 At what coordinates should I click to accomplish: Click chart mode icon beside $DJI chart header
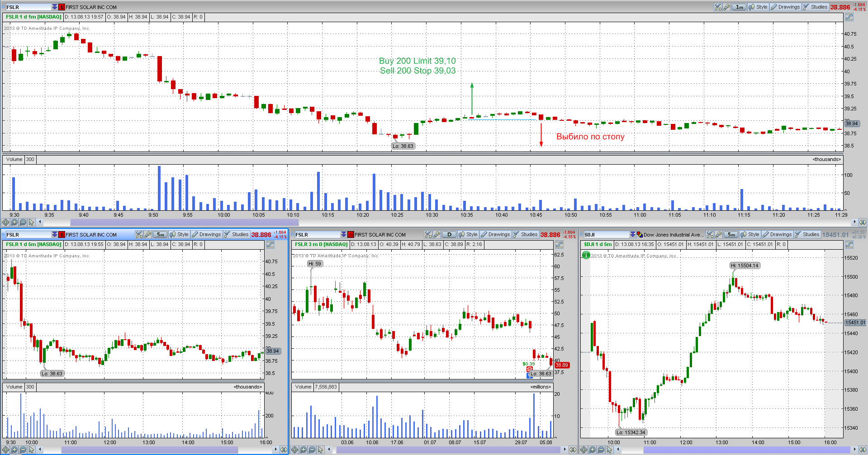[849, 245]
